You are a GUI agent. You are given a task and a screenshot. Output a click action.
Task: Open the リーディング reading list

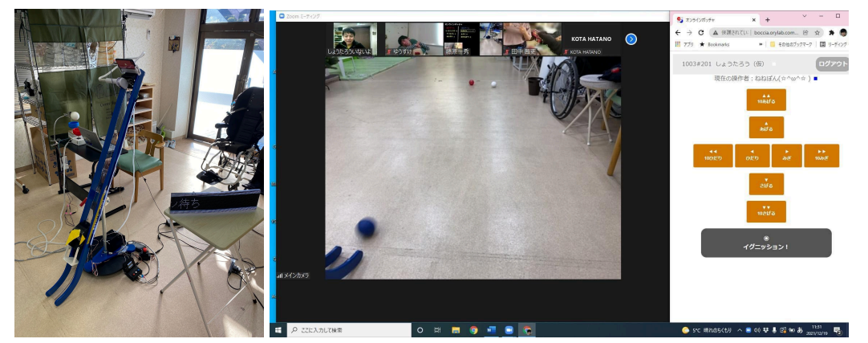click(834, 44)
